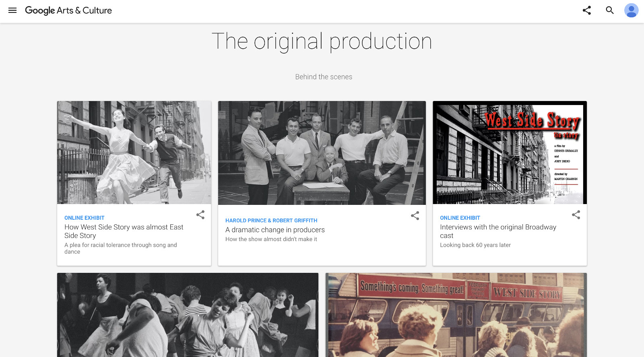Open 'How West Side Story was almost East Side Story'
This screenshot has width=644, height=357.
[x=124, y=231]
